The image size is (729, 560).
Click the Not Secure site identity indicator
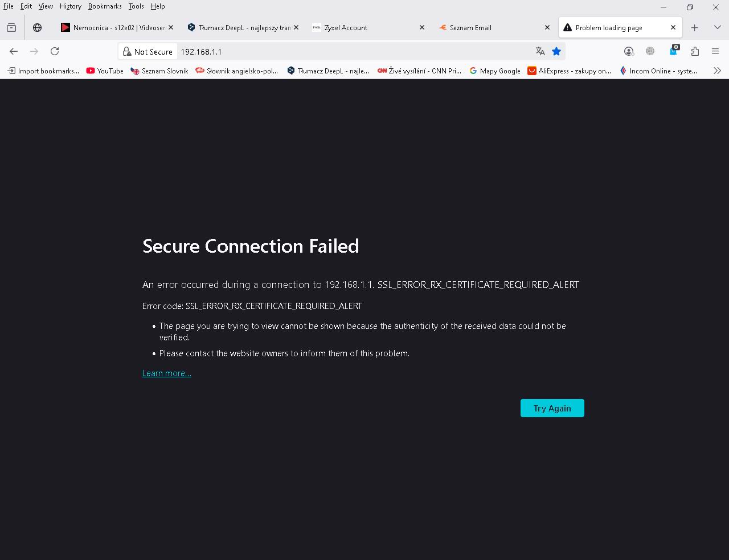click(x=148, y=51)
